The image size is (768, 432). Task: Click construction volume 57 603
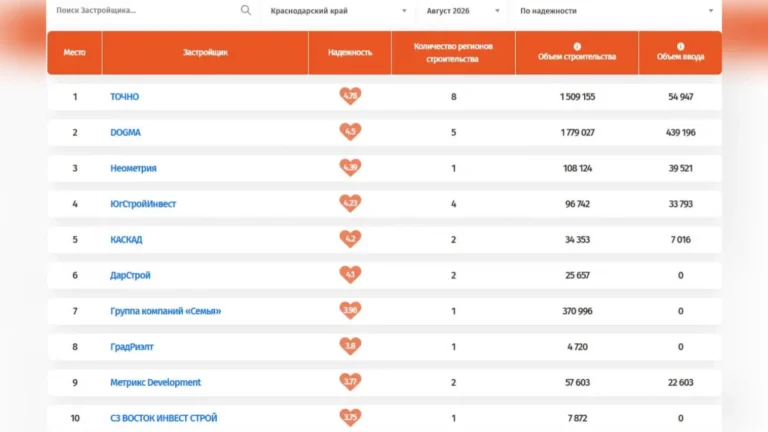[577, 383]
